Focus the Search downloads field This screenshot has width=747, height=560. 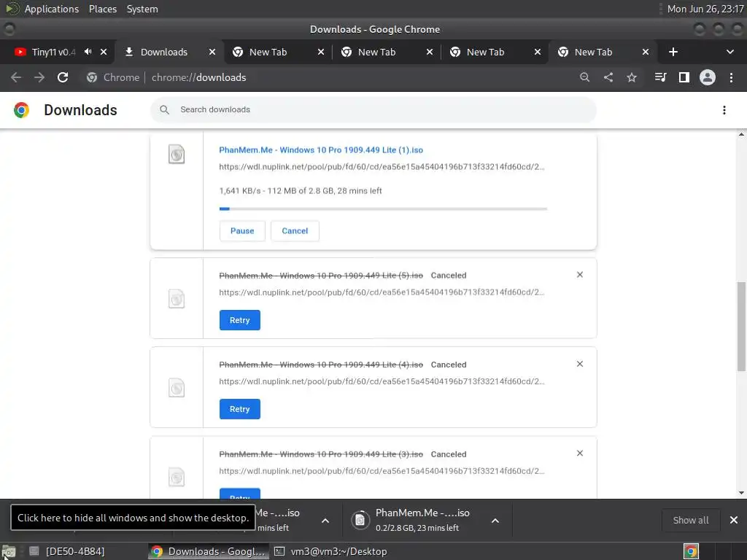(x=373, y=110)
